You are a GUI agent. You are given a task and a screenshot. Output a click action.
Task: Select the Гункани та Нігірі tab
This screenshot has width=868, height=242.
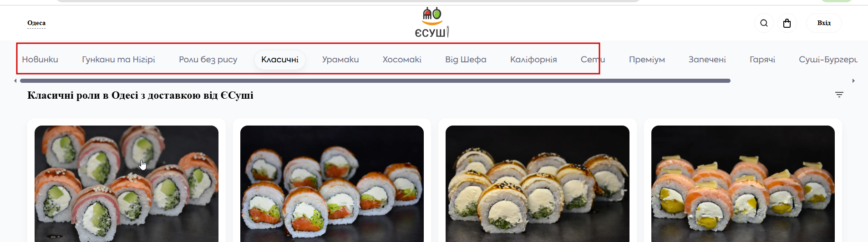pyautogui.click(x=118, y=60)
